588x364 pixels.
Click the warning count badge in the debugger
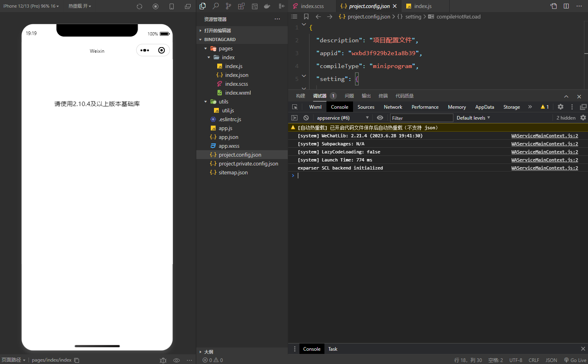544,107
